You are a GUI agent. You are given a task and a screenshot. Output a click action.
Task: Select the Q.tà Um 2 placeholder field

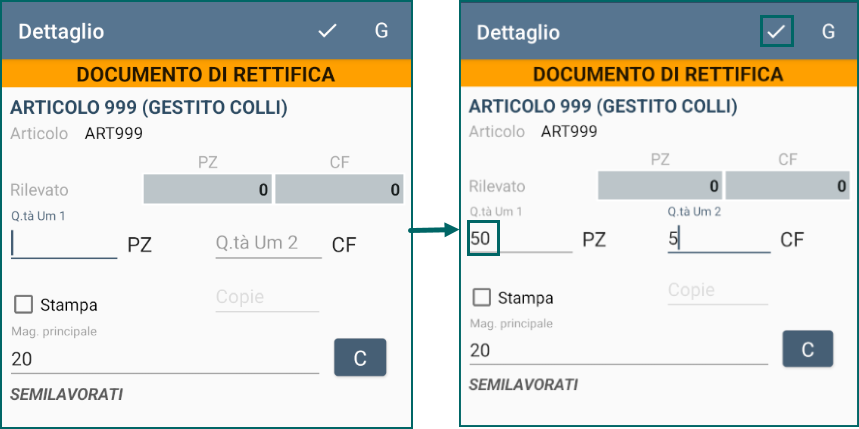tap(268, 244)
